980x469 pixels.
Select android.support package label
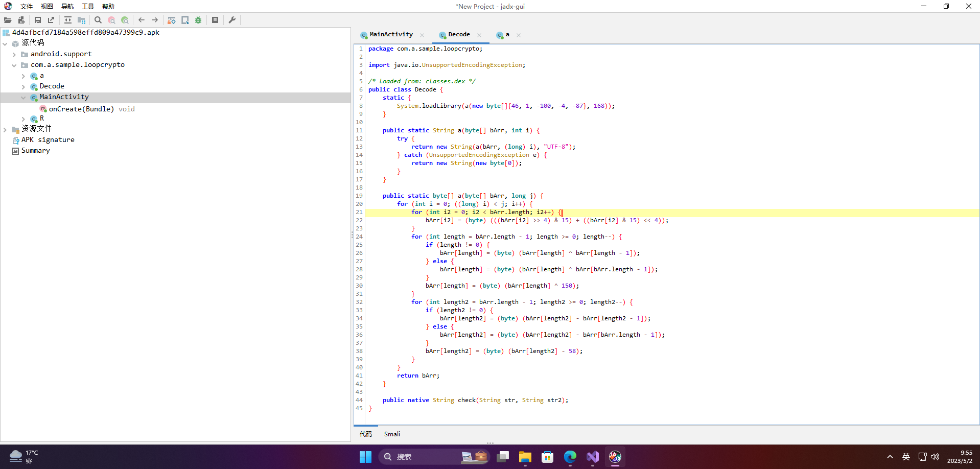click(x=61, y=54)
